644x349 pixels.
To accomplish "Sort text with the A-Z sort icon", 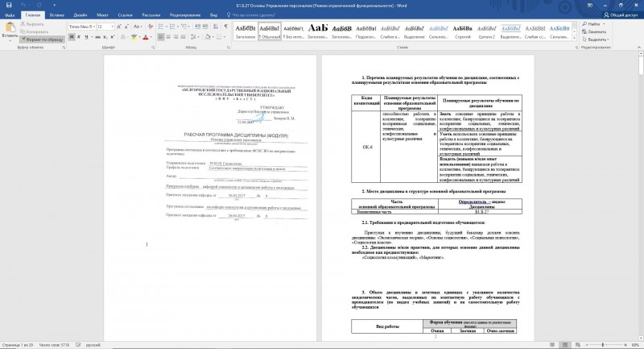I will pyautogui.click(x=216, y=27).
